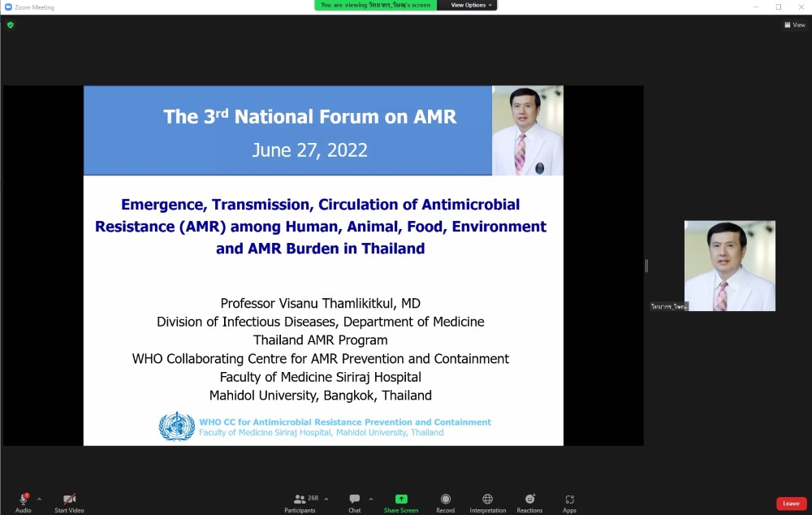The image size is (812, 515).
Task: Open the View layout menu
Action: 794,25
